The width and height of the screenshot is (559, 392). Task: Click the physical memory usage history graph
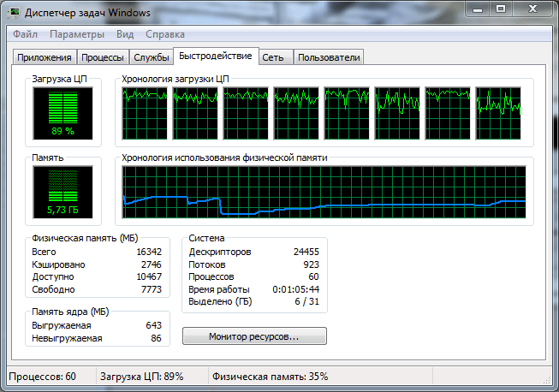point(324,192)
